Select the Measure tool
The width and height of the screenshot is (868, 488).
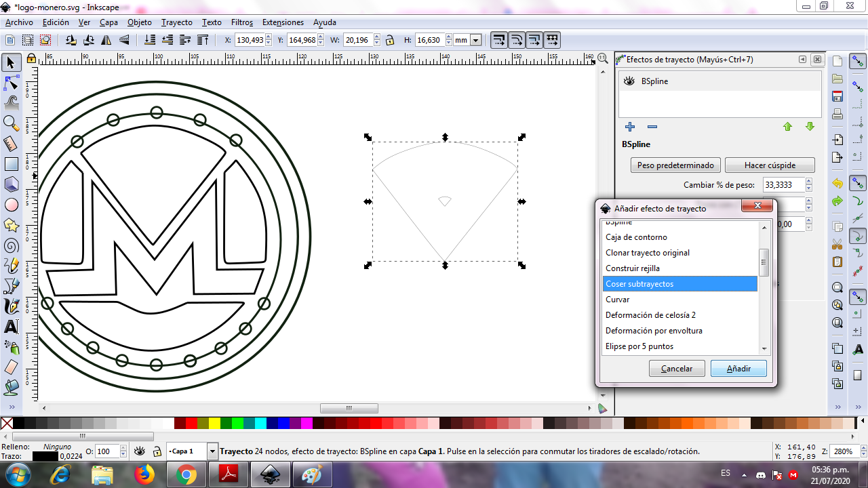11,144
